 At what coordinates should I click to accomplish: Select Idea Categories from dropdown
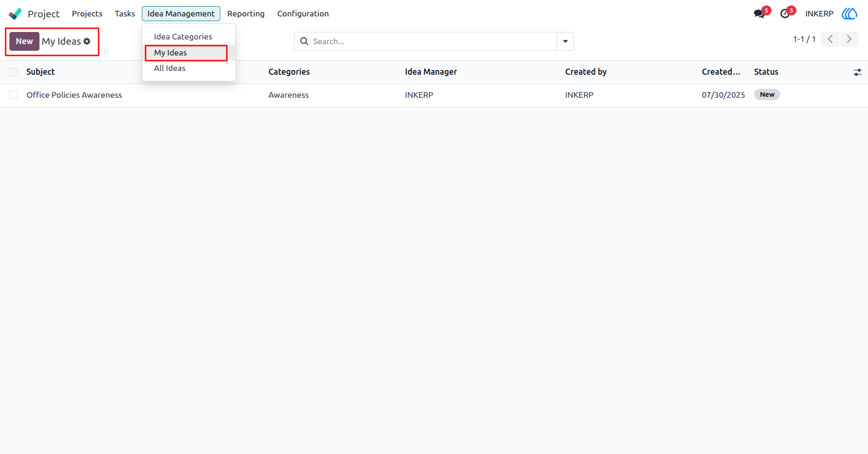[189, 37]
